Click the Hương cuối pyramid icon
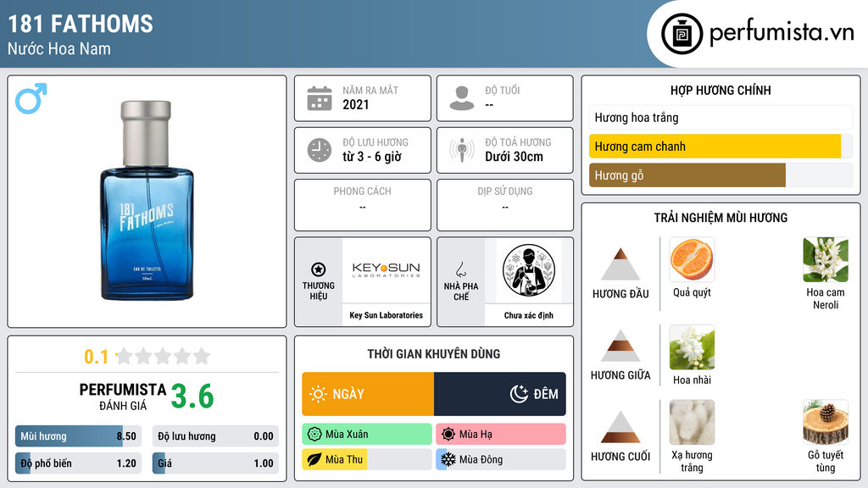 coord(620,427)
